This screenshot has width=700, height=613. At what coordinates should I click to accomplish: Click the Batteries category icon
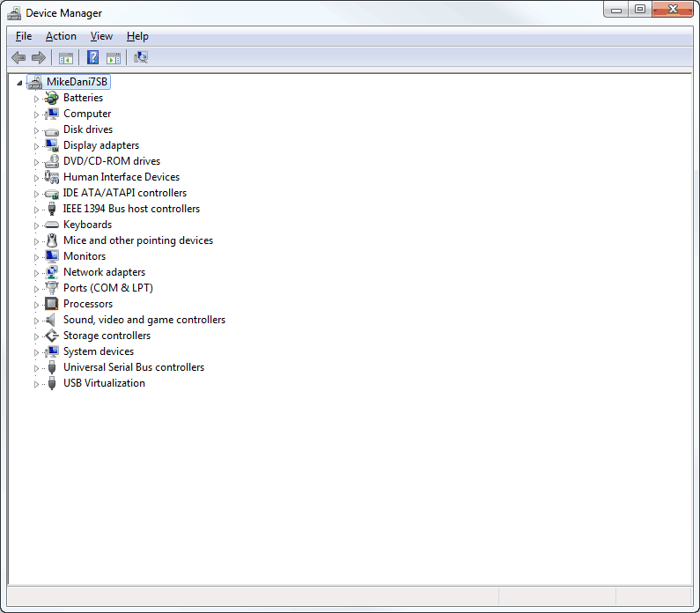point(52,98)
